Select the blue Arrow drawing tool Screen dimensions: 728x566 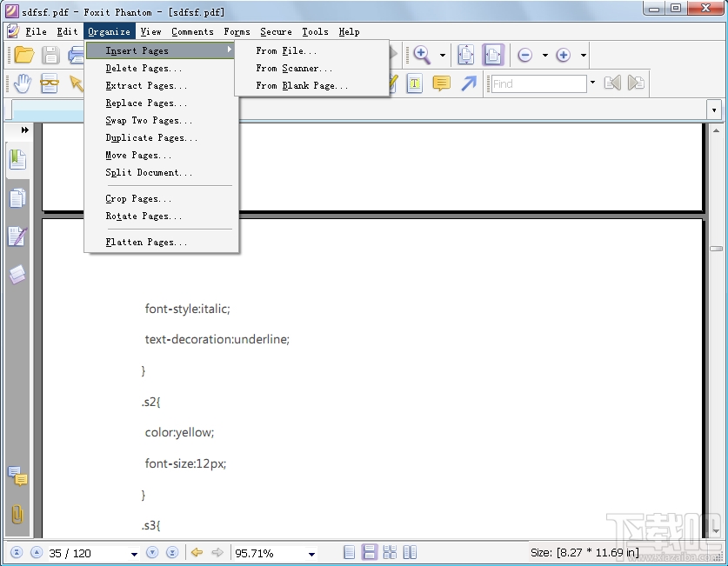coord(469,83)
